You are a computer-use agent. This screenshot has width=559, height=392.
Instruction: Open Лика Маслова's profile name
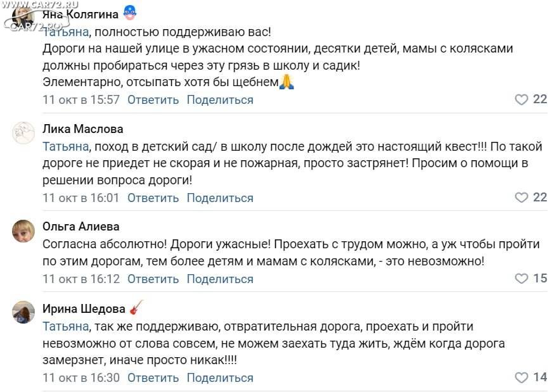pyautogui.click(x=82, y=129)
